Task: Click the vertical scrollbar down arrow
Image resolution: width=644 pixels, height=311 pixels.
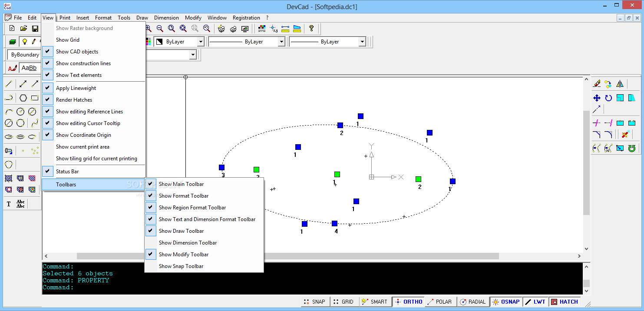Action: pyautogui.click(x=587, y=249)
